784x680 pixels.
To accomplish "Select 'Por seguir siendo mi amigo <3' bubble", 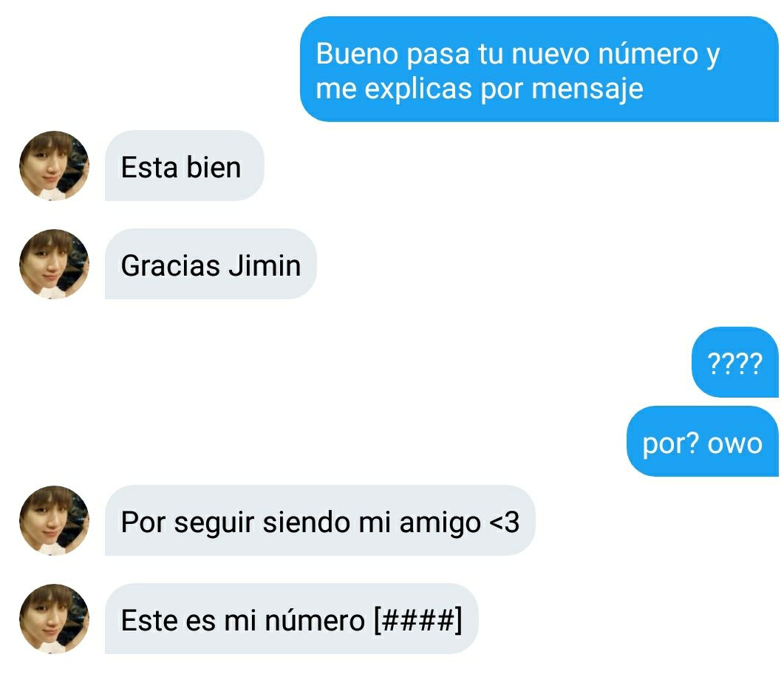I will 320,520.
